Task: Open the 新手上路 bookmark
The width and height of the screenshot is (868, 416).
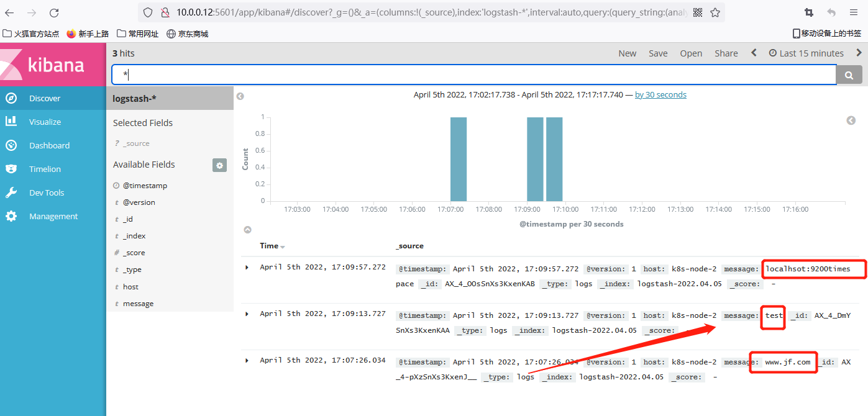Action: tap(88, 34)
